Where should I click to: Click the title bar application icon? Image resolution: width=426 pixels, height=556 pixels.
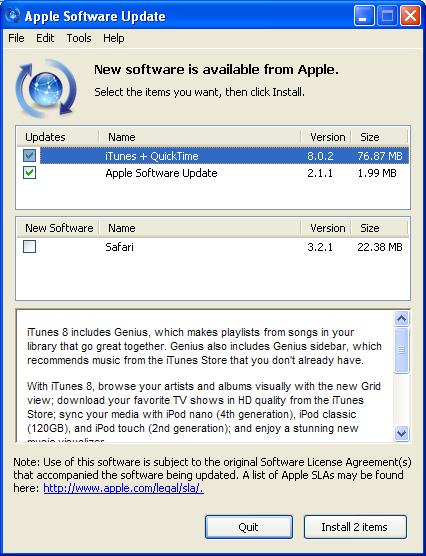tap(13, 16)
